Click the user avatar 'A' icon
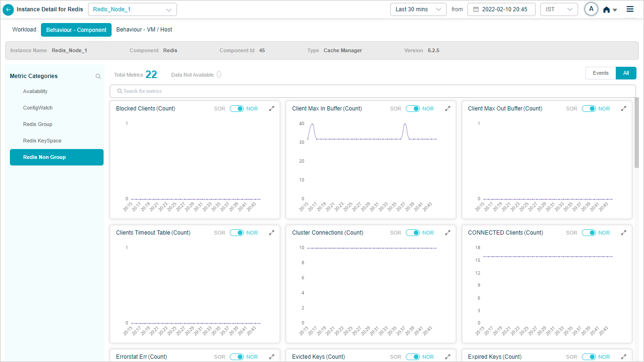644x362 pixels. 591,9
